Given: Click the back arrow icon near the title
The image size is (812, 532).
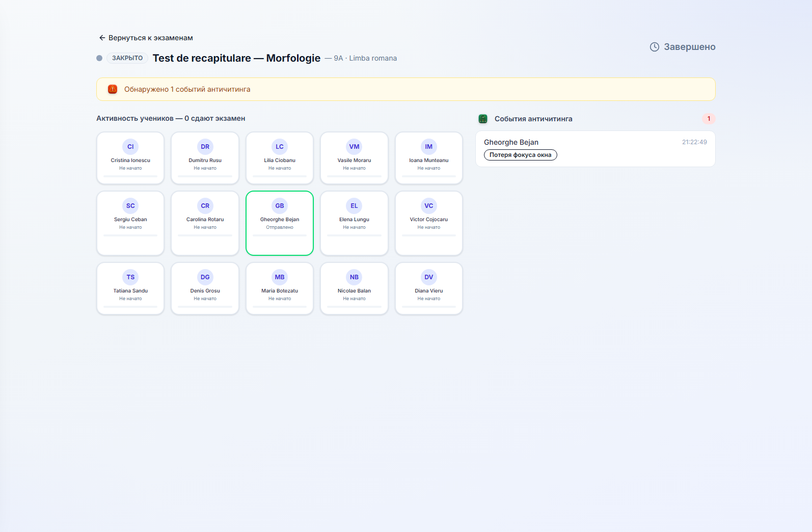Looking at the screenshot, I should click(x=102, y=38).
